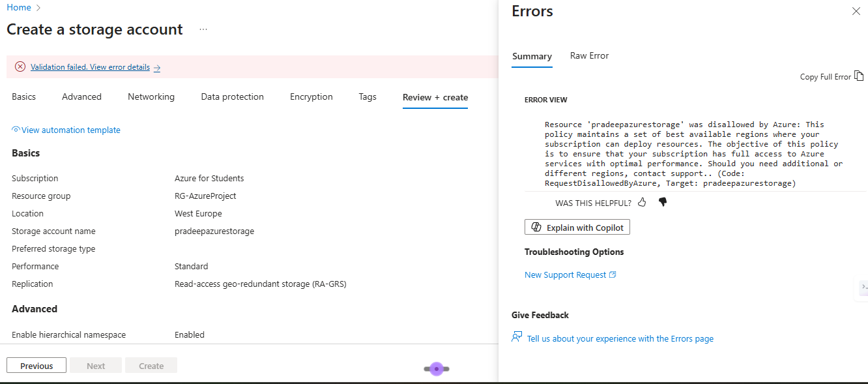Click the Enable hierarchical namespace label

click(x=68, y=334)
